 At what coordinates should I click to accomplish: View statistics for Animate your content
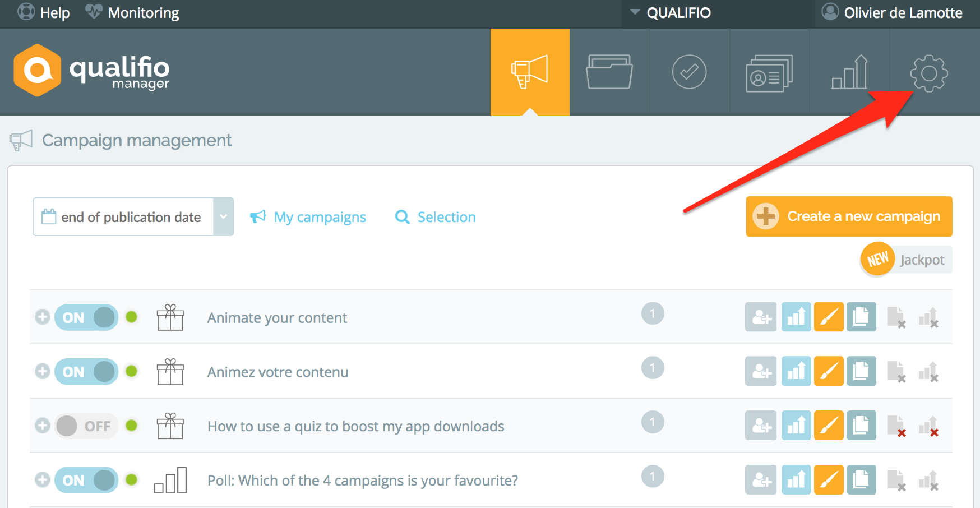[x=796, y=317]
